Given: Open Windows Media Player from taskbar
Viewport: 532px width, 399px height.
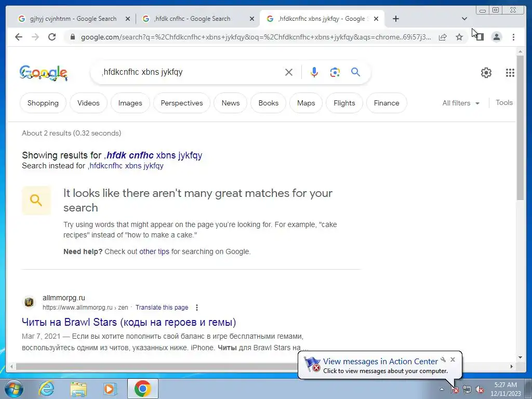Looking at the screenshot, I should [110, 389].
